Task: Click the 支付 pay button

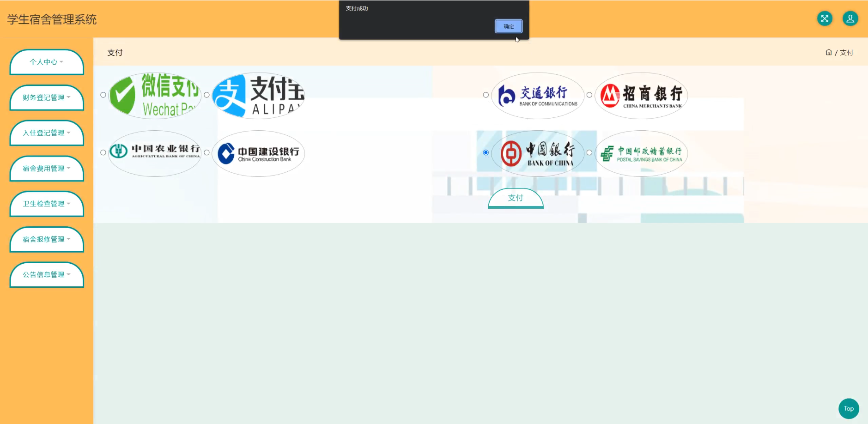Action: click(516, 198)
